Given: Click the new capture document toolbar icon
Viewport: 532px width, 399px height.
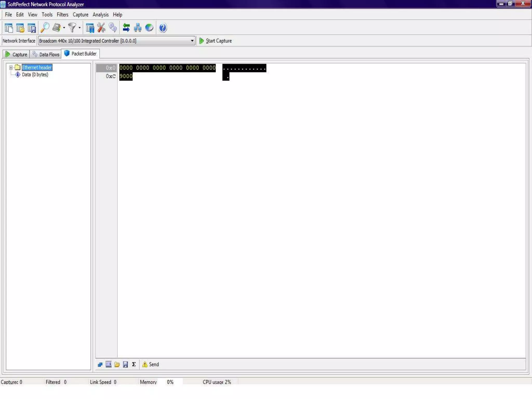Looking at the screenshot, I should point(9,28).
